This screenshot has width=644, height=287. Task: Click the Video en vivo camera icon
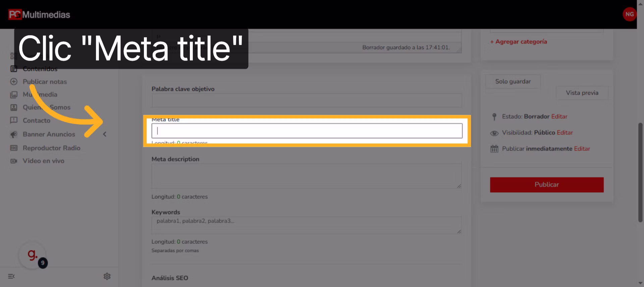coord(14,161)
